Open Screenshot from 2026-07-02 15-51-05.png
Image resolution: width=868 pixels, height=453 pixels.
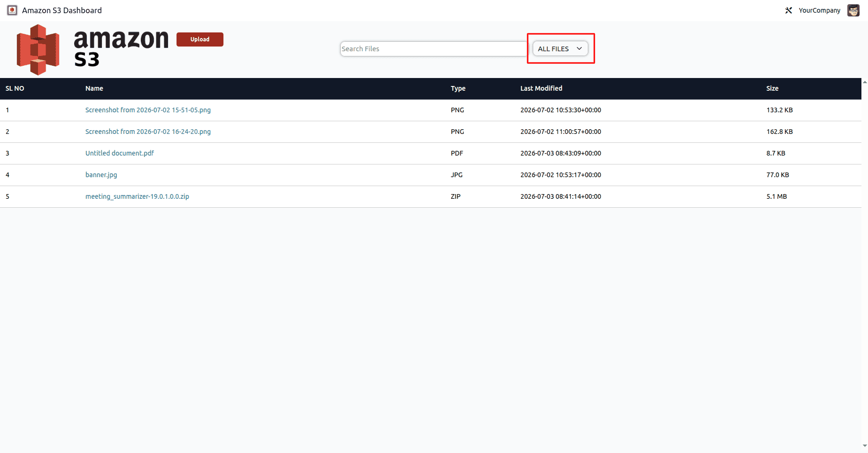point(148,110)
